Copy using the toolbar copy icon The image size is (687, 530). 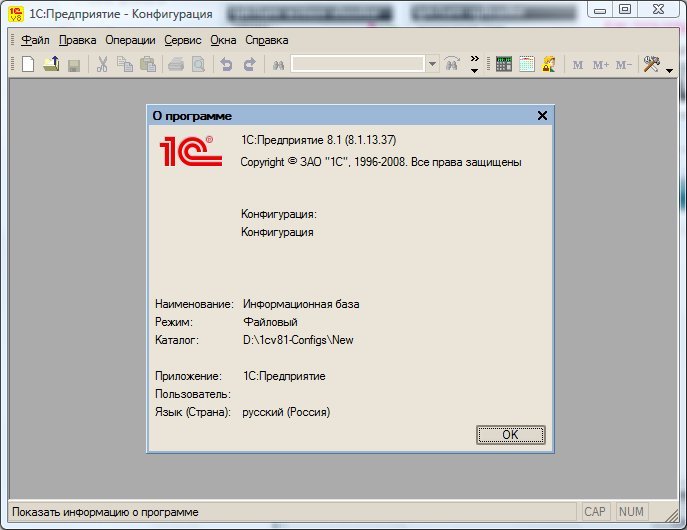point(125,64)
